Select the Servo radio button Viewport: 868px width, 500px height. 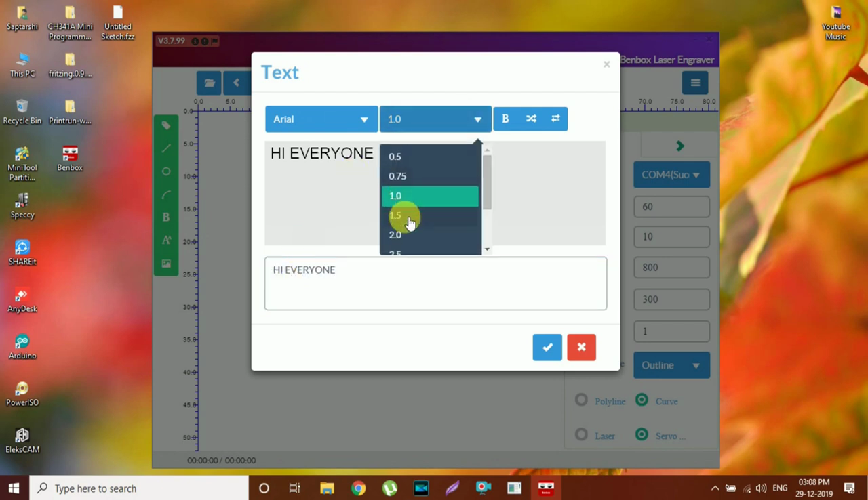tap(642, 434)
